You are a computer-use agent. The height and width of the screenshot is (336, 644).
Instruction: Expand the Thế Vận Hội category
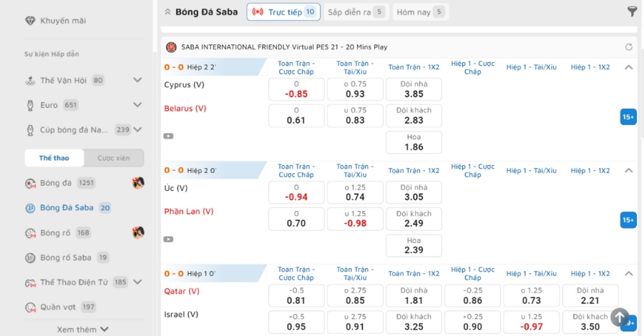(x=137, y=80)
